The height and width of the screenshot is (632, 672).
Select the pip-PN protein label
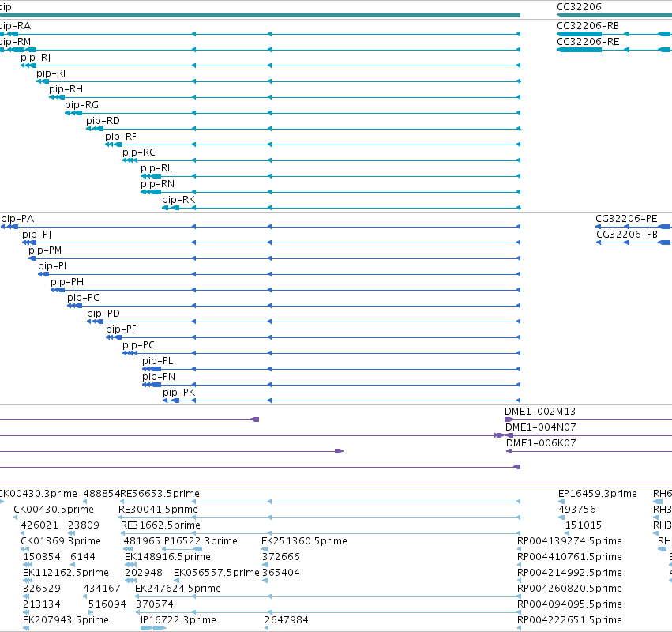[159, 377]
